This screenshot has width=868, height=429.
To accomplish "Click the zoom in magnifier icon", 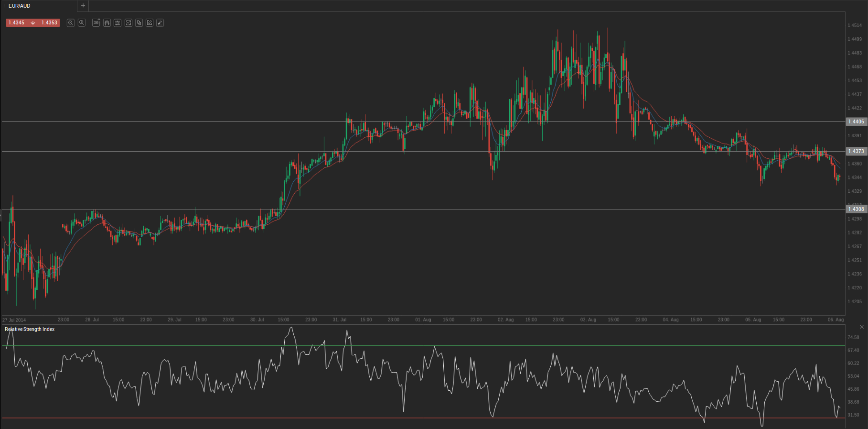I will pyautogui.click(x=82, y=23).
